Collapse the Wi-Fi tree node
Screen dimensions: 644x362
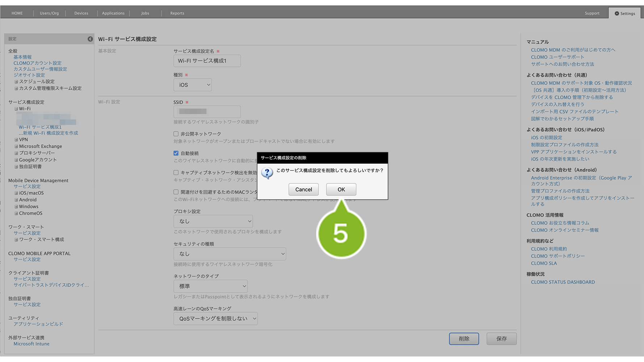pyautogui.click(x=16, y=109)
